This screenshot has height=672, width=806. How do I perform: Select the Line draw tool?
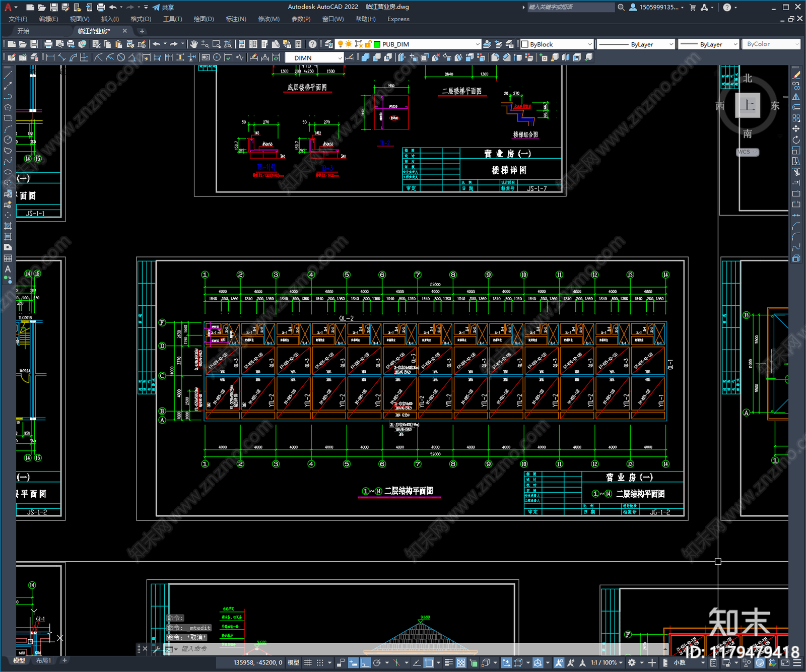[x=8, y=75]
